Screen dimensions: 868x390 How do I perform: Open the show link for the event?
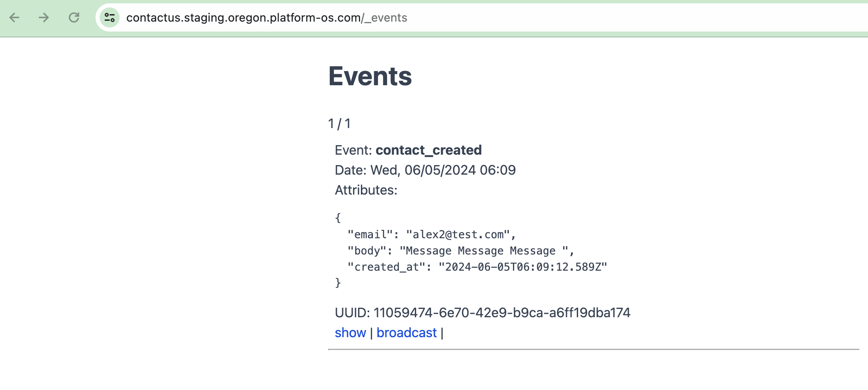(x=350, y=333)
